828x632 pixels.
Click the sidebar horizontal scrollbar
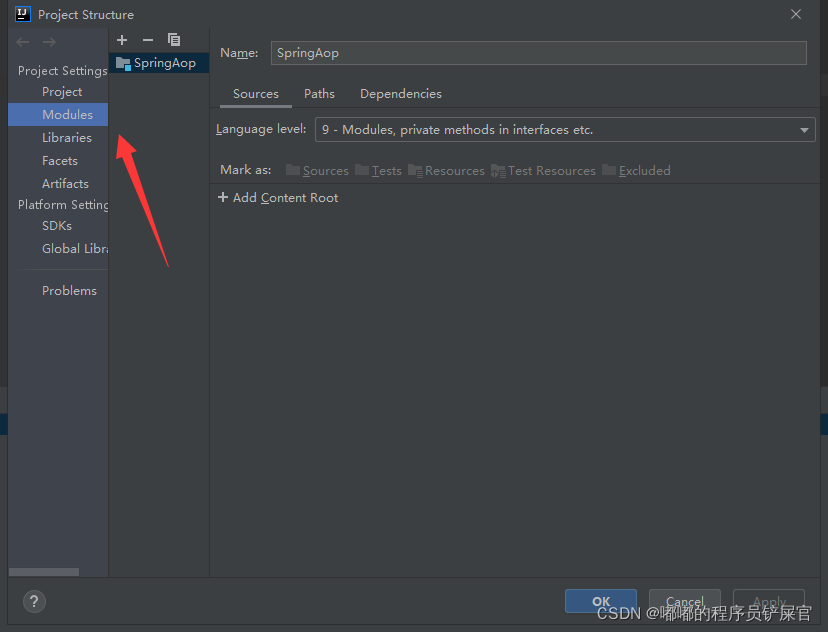tap(44, 572)
